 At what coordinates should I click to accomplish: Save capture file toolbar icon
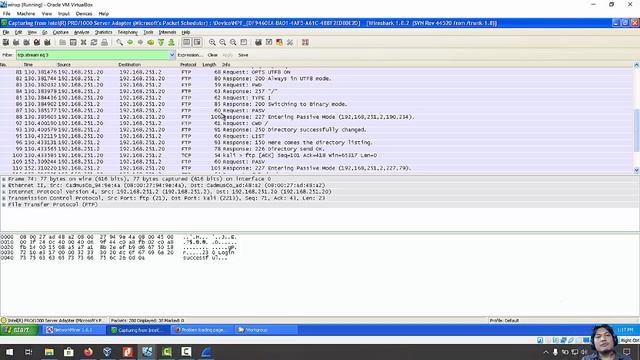point(73,42)
